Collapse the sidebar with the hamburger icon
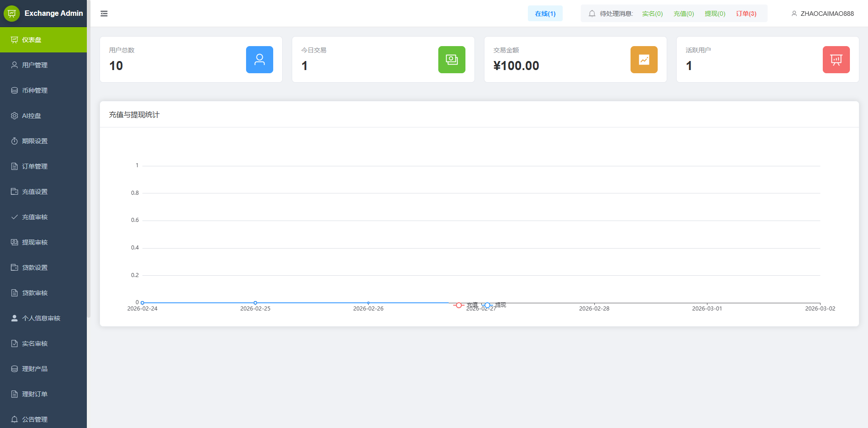Viewport: 868px width, 428px height. [104, 14]
